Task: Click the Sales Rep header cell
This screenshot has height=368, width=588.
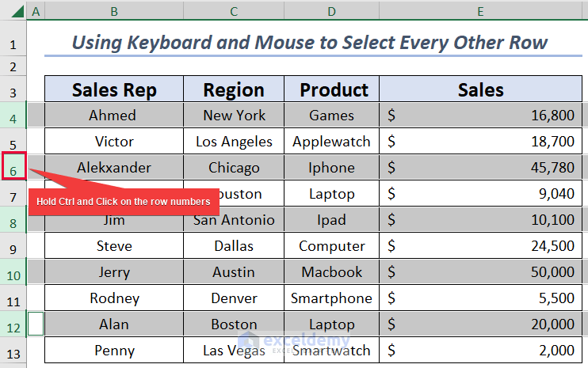Action: click(114, 89)
